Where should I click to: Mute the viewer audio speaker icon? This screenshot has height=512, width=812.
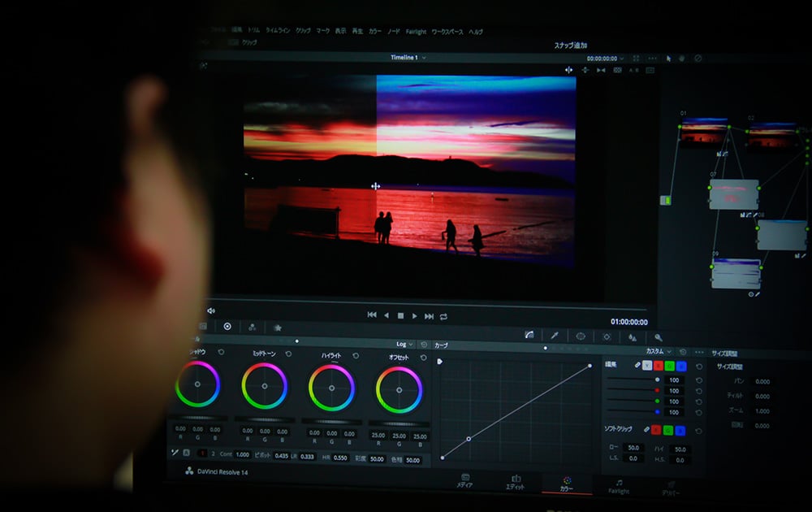pos(211,311)
